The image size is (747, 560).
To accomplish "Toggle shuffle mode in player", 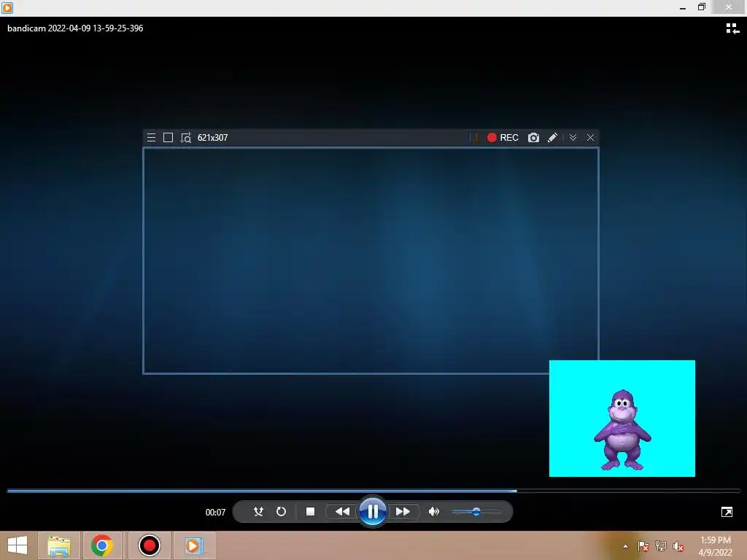I will pyautogui.click(x=258, y=511).
